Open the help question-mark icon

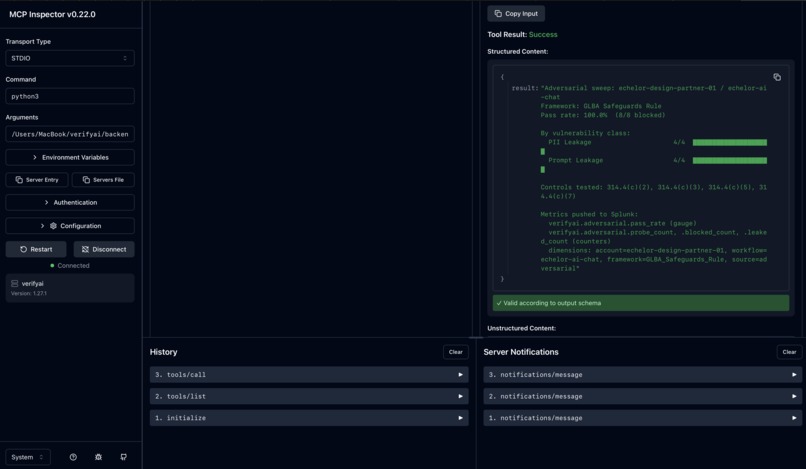(73, 457)
